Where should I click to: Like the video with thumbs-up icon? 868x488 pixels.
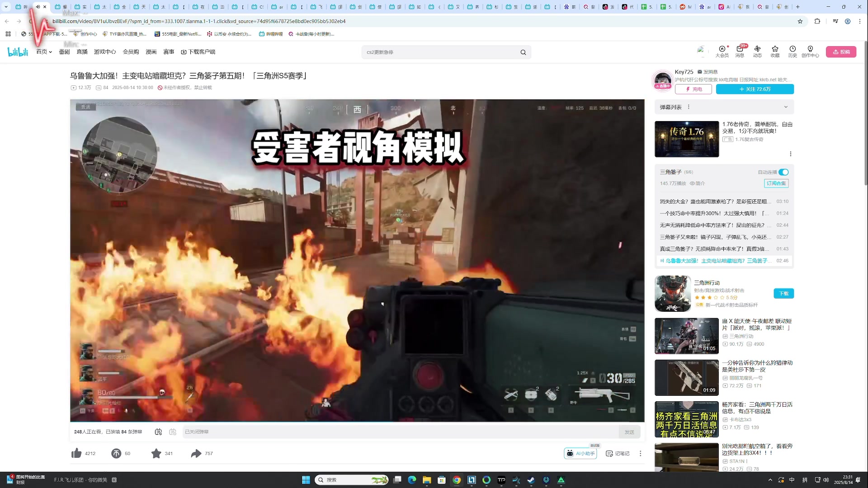click(x=76, y=453)
